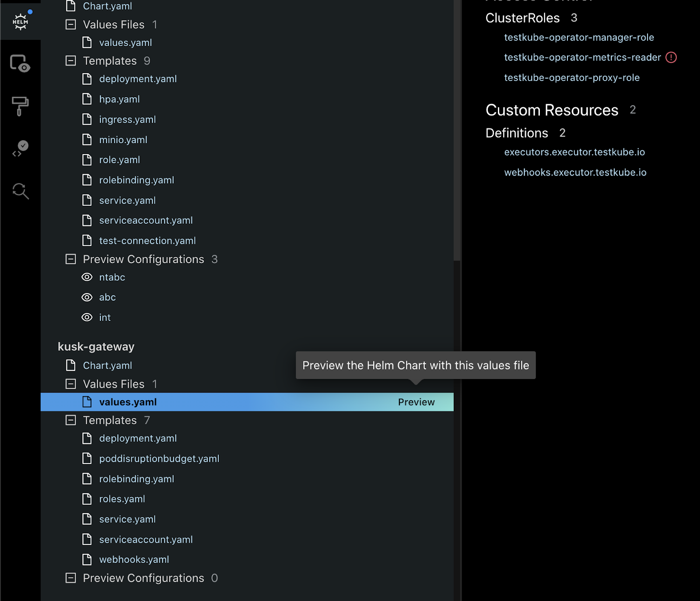Select webhooks.yaml template file
Viewport: 700px width, 601px height.
[x=134, y=560]
